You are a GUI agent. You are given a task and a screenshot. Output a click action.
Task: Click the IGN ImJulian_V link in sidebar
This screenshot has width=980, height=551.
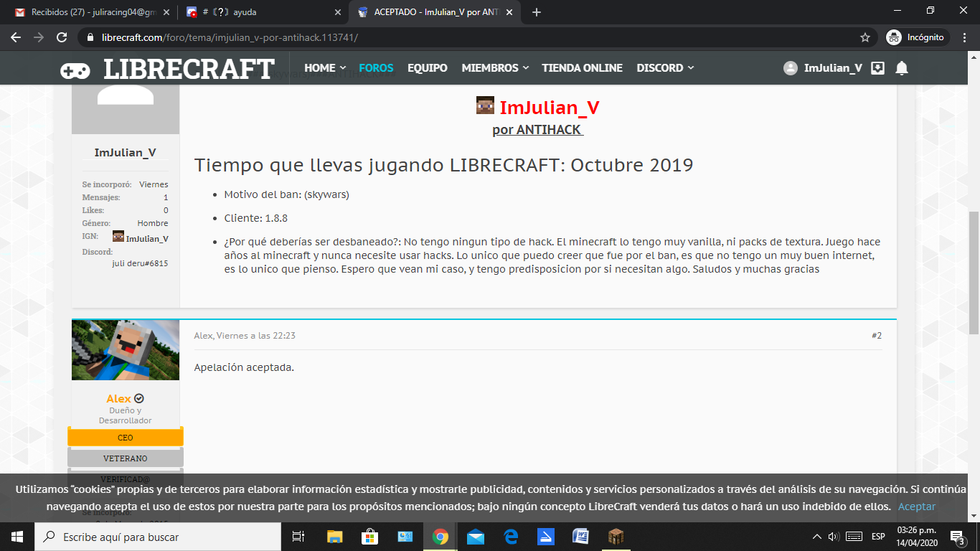click(x=147, y=239)
